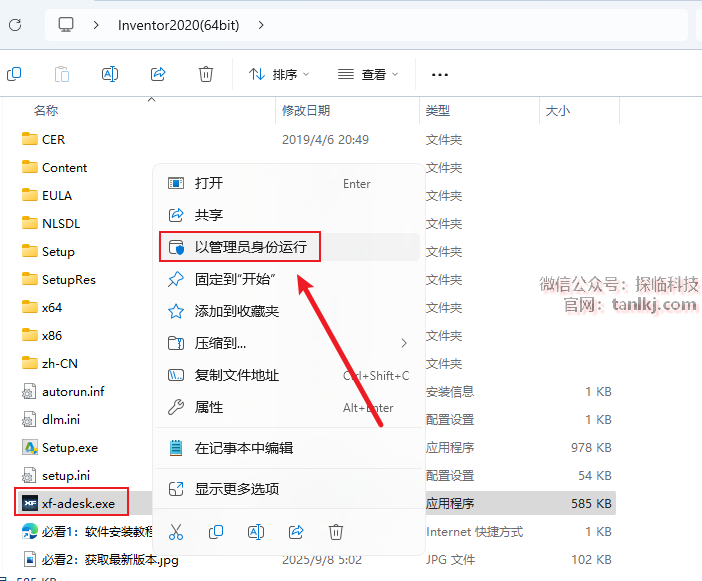Select the EULA folder

point(47,196)
